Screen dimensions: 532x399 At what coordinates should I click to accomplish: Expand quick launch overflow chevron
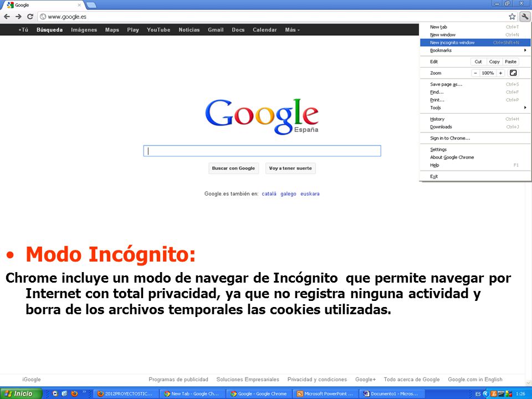[x=85, y=392]
